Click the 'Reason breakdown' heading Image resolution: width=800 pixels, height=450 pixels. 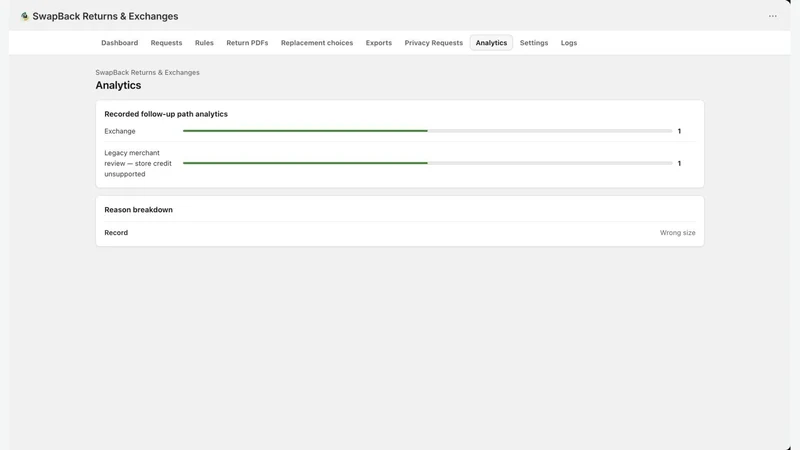click(138, 210)
